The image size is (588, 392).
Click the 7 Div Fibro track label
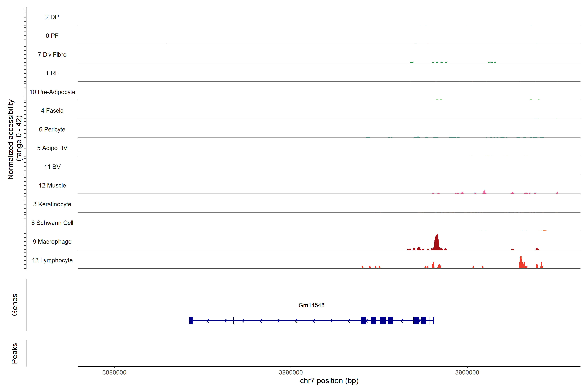coord(52,55)
